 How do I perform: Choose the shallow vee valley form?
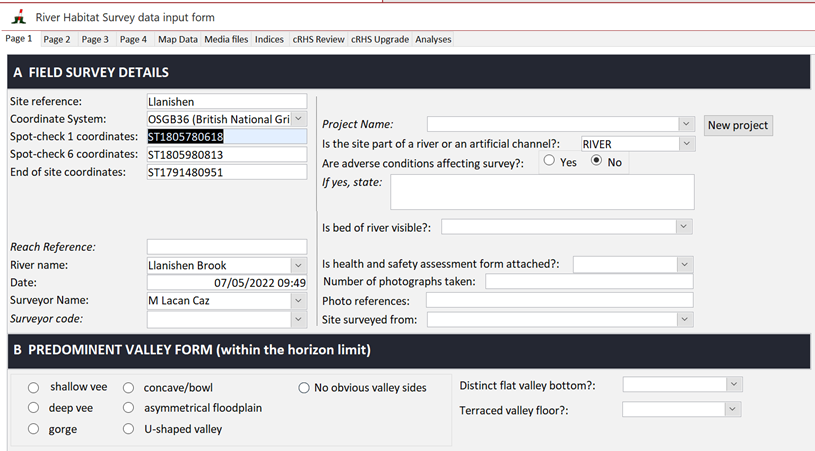(34, 388)
